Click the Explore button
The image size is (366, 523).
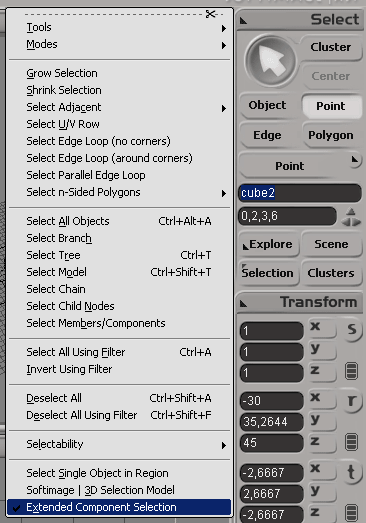(269, 244)
